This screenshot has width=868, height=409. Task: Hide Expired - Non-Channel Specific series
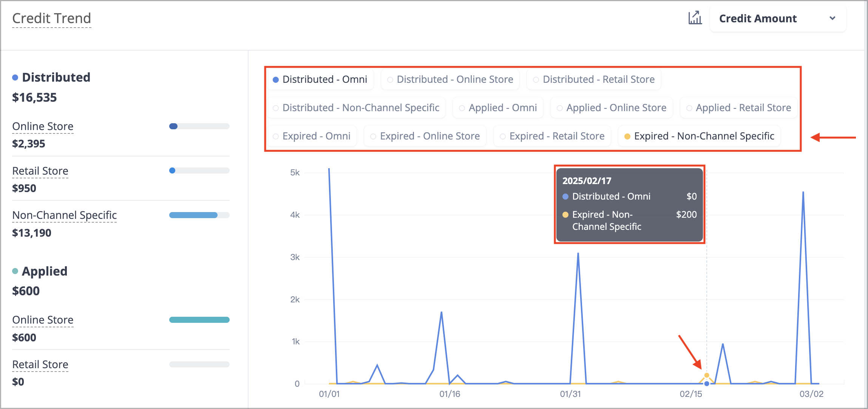(x=699, y=136)
